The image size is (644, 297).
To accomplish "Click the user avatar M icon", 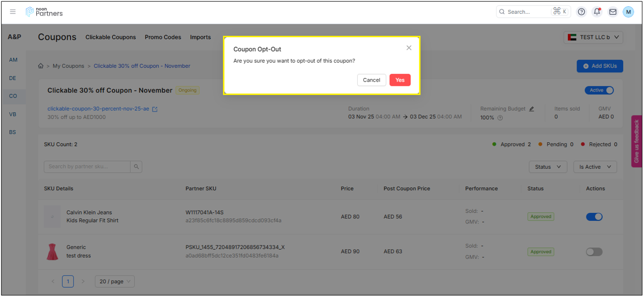I will pos(628,12).
